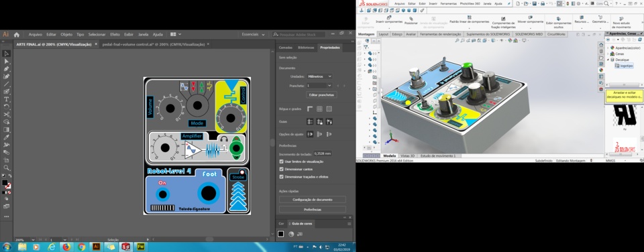Click the Editar pranchetas button

(x=321, y=94)
